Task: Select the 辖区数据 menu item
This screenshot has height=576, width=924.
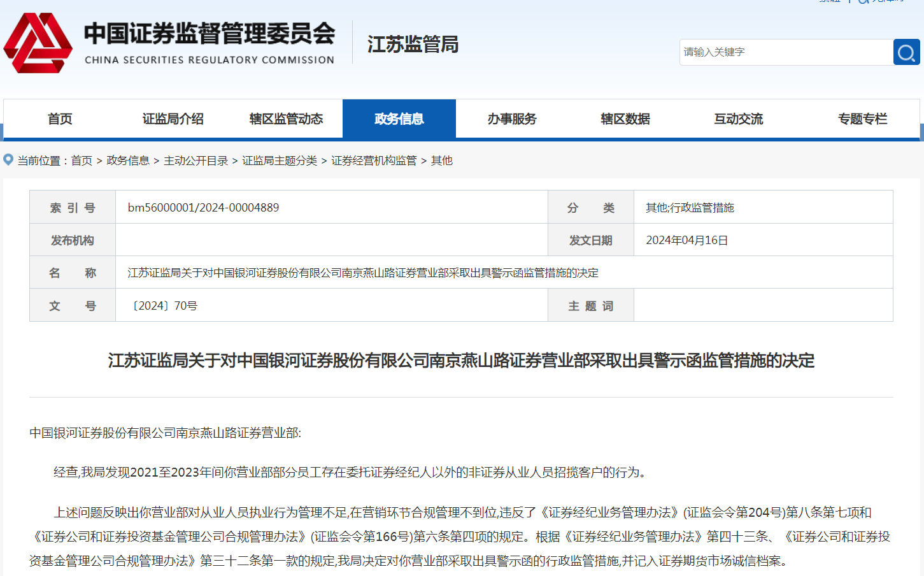Action: (x=625, y=119)
